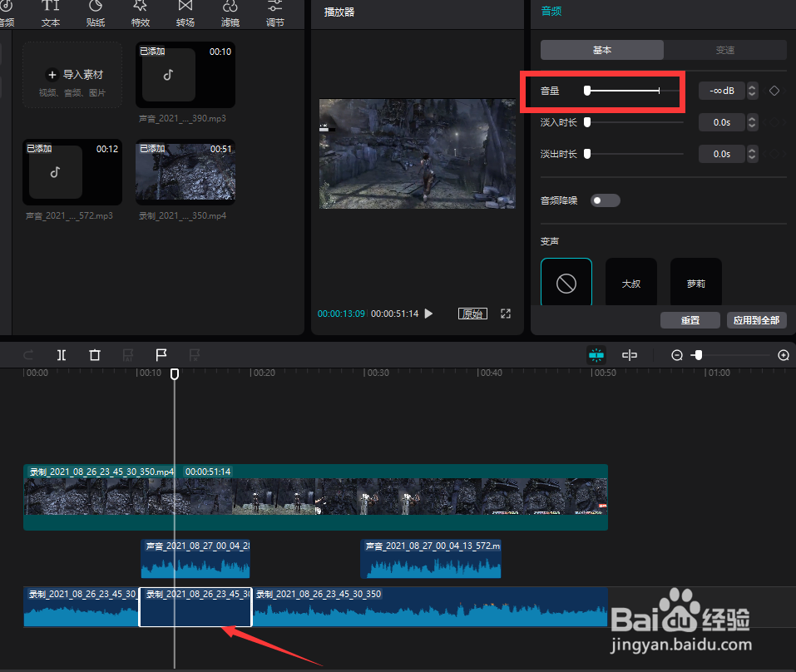Select the 声音_2021_..._390.mp3 audio thumbnail
The width and height of the screenshot is (796, 672).
click(x=185, y=75)
